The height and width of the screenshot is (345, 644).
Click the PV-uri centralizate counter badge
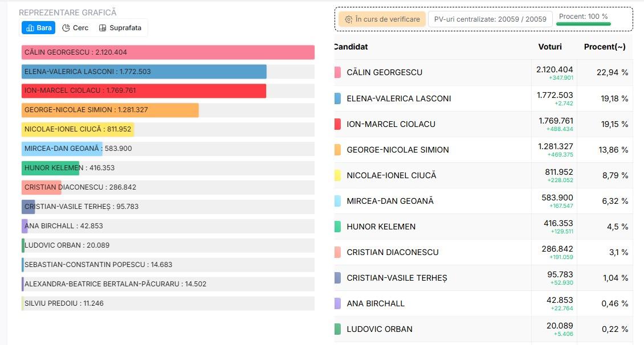click(x=490, y=19)
